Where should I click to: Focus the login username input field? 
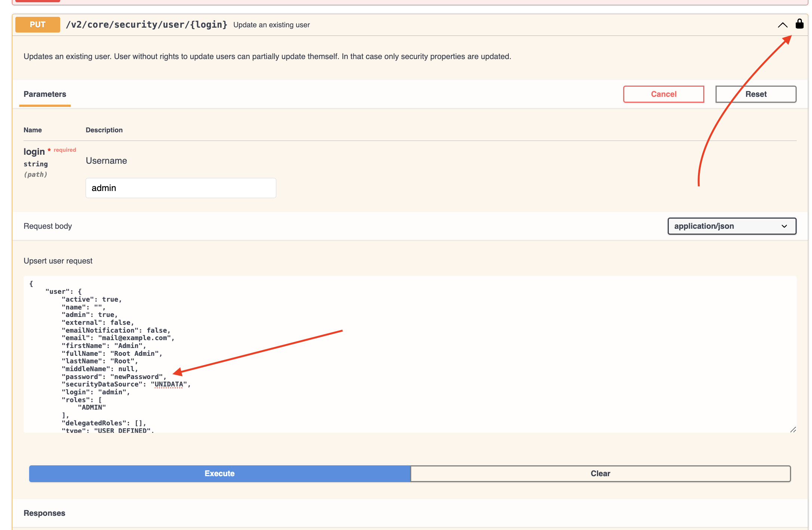[181, 188]
